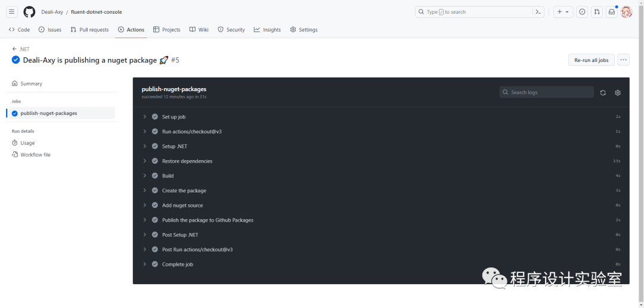Open the create new plus dropdown
The image size is (644, 308).
[563, 12]
